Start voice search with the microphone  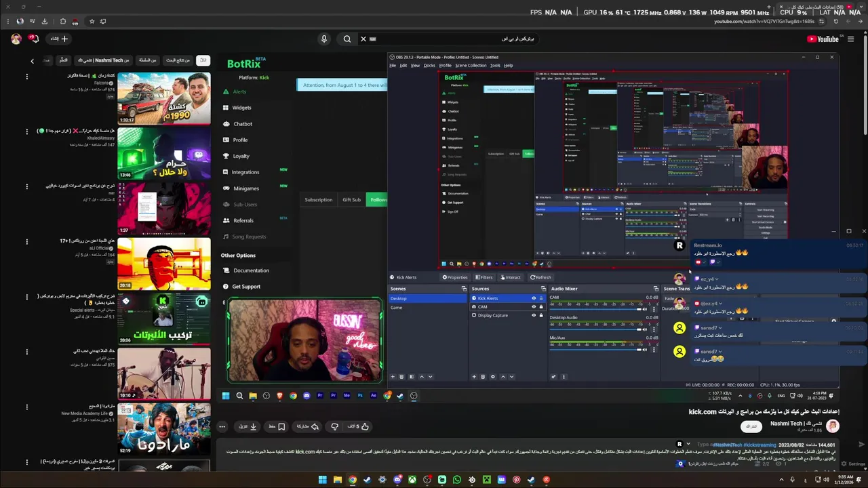pos(324,39)
